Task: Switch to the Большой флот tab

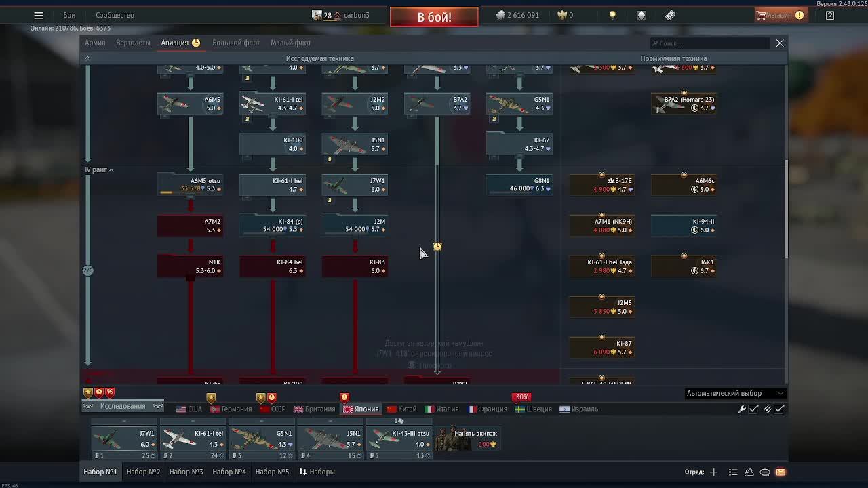Action: (x=236, y=43)
